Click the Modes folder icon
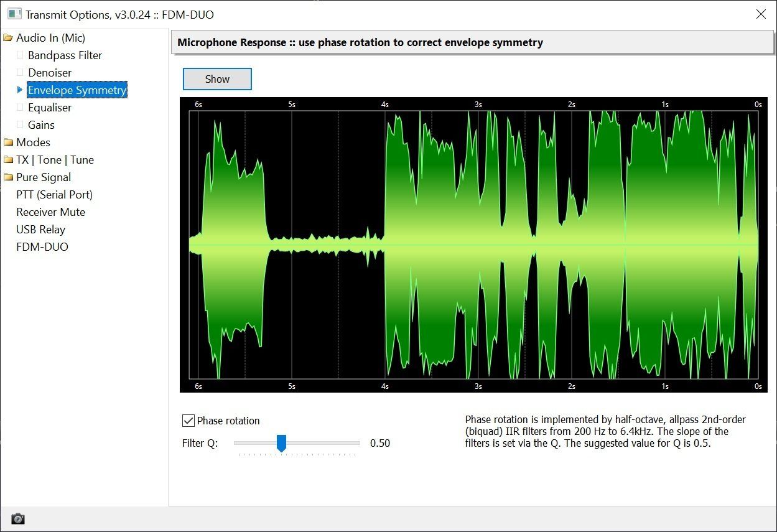Viewport: 777px width, 532px height. (8, 142)
